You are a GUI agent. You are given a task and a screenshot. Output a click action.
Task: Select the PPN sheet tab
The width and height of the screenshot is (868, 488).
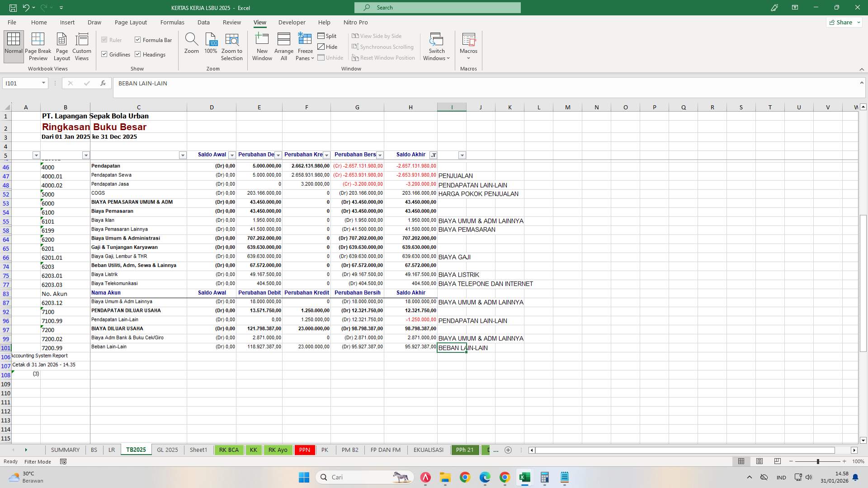pos(304,450)
